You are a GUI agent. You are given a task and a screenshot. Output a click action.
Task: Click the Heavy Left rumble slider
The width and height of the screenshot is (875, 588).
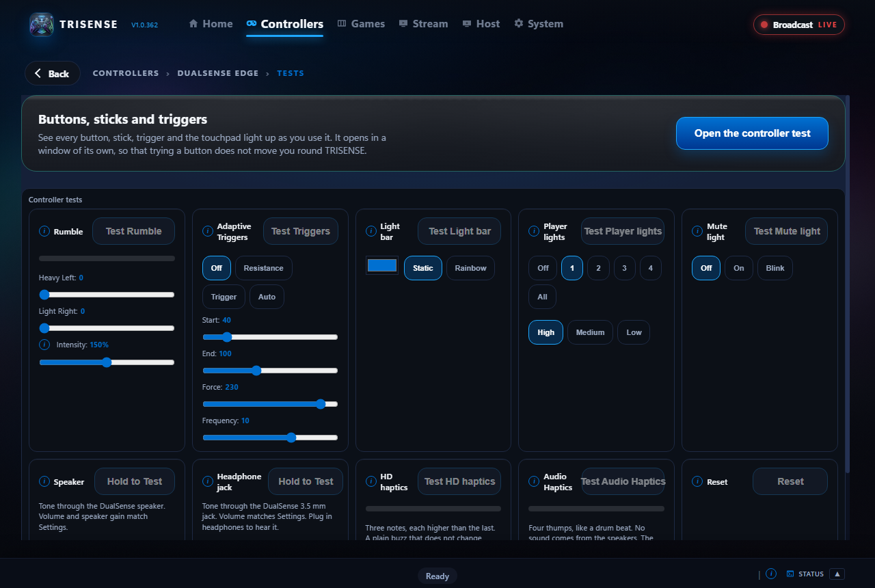tap(107, 295)
